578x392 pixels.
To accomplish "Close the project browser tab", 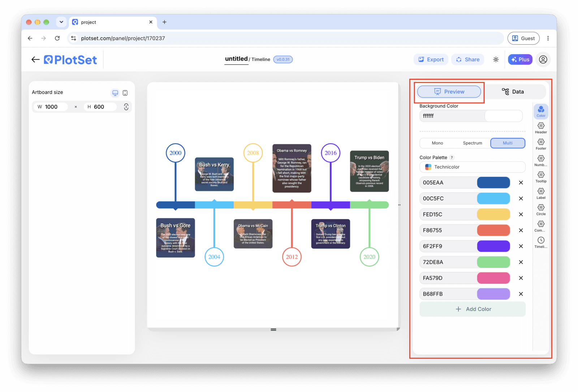I will click(151, 22).
